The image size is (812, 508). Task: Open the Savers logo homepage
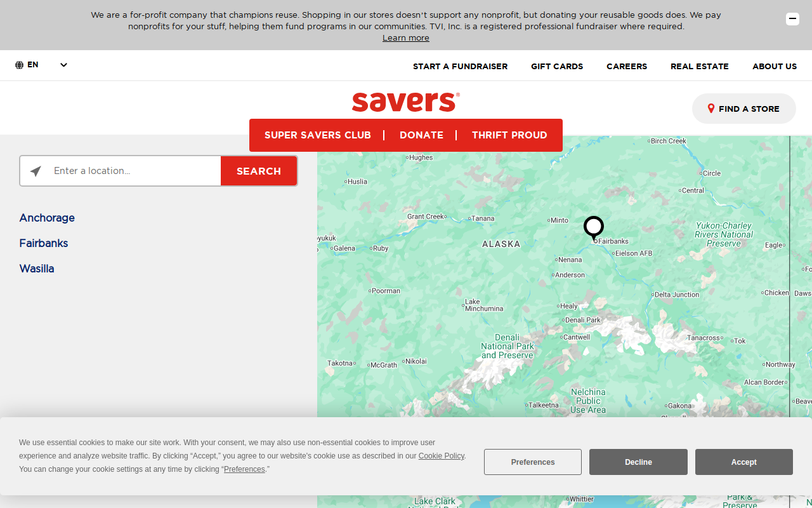(x=406, y=102)
